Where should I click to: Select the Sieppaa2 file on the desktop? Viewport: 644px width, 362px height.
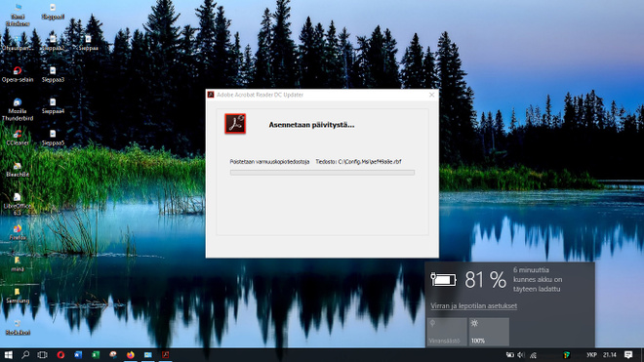click(x=53, y=43)
